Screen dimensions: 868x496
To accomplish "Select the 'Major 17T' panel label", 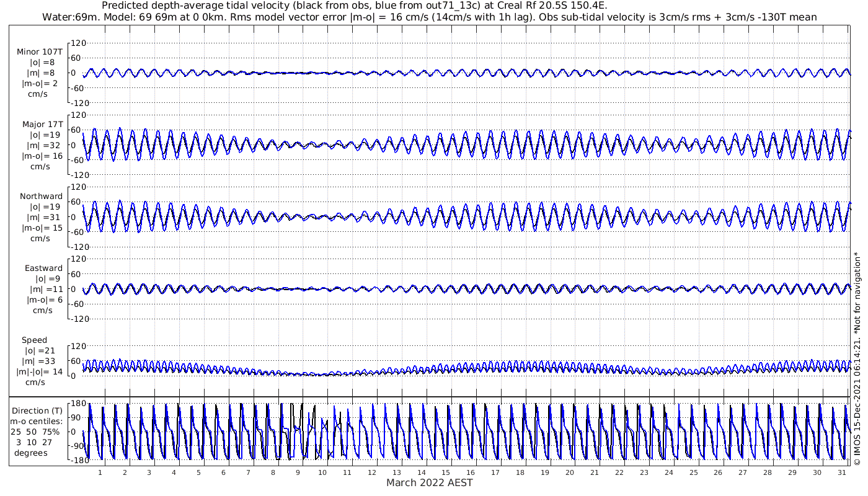I will tap(42, 124).
